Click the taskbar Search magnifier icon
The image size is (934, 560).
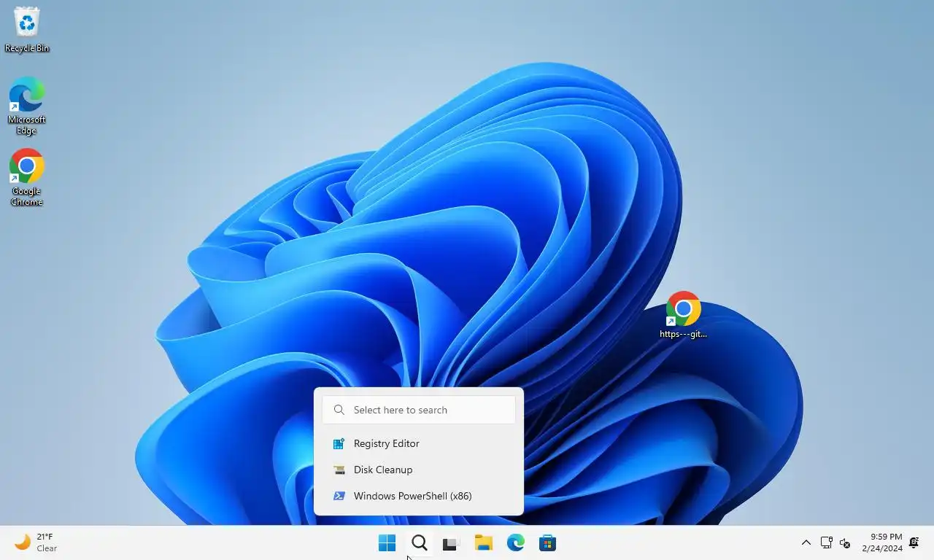point(419,542)
